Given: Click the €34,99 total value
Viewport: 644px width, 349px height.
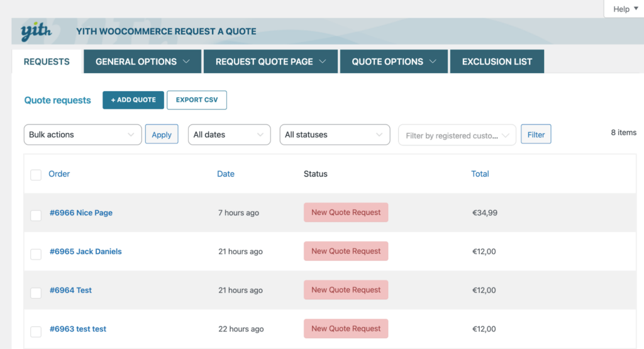Looking at the screenshot, I should 485,213.
